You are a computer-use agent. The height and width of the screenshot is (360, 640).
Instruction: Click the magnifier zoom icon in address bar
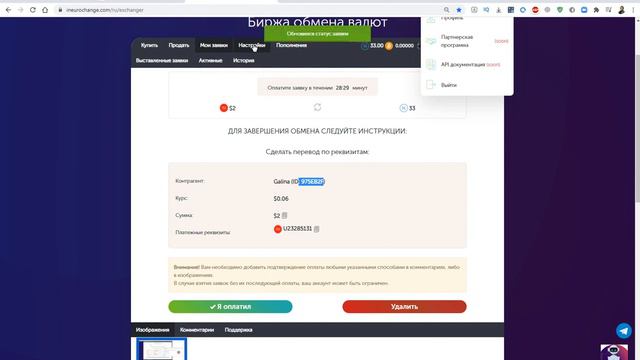447,10
